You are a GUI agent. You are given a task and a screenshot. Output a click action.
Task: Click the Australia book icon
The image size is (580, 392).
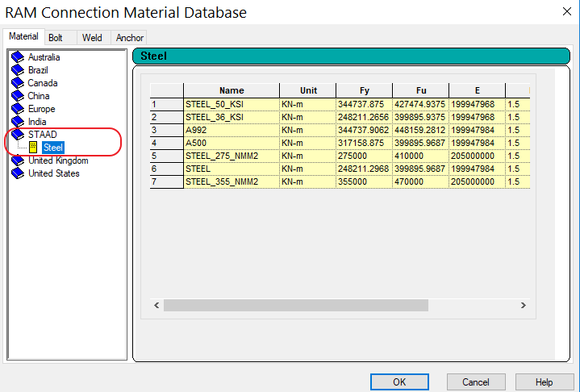pyautogui.click(x=18, y=57)
